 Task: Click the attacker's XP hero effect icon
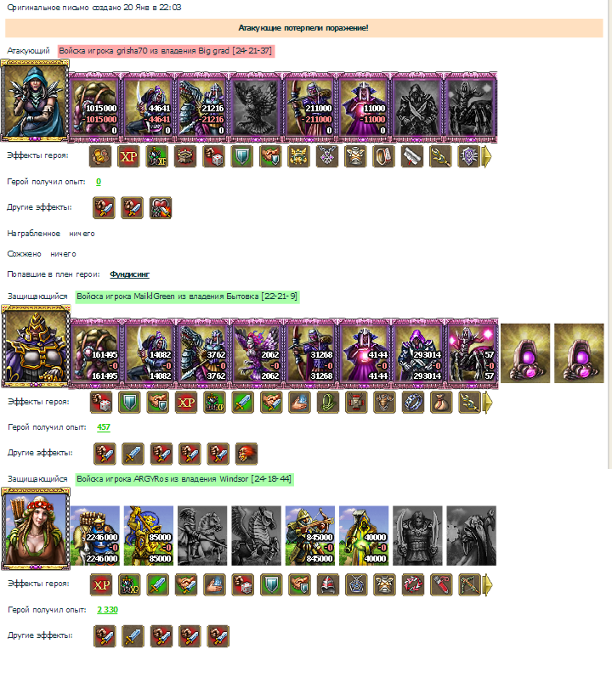click(128, 156)
